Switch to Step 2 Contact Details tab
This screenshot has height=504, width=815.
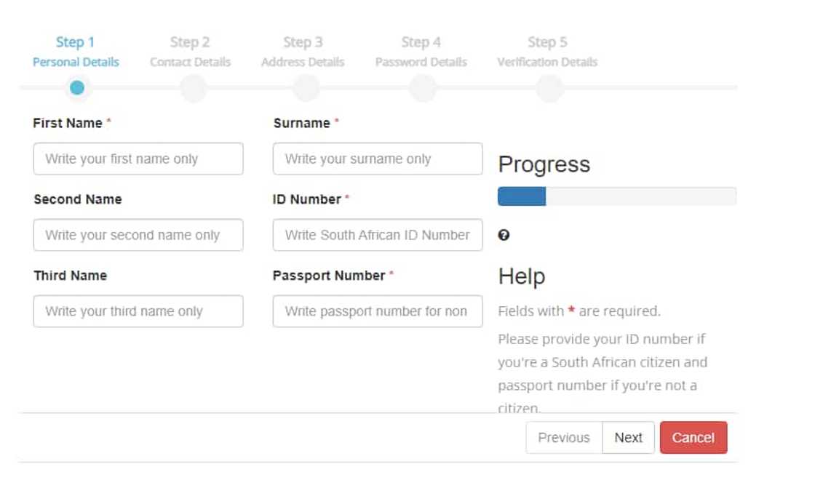(190, 52)
